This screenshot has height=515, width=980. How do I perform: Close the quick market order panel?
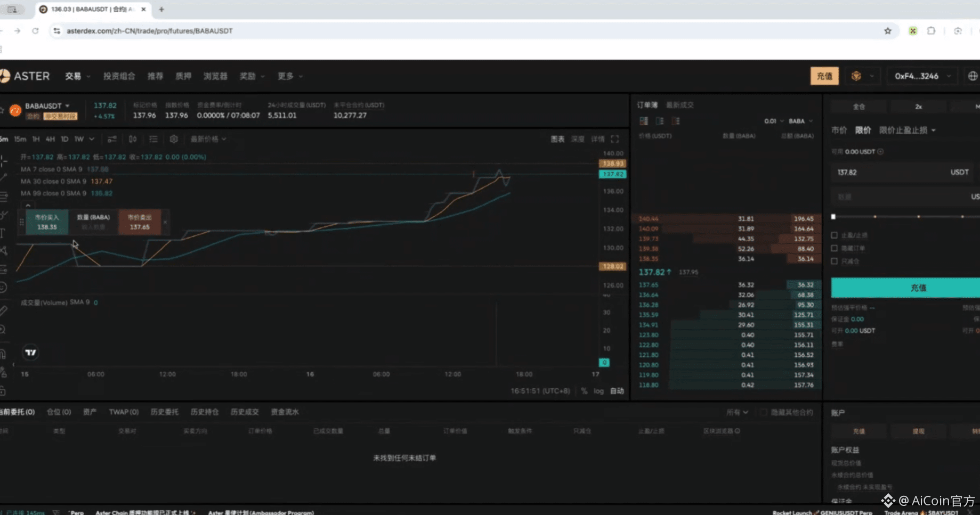pyautogui.click(x=165, y=222)
